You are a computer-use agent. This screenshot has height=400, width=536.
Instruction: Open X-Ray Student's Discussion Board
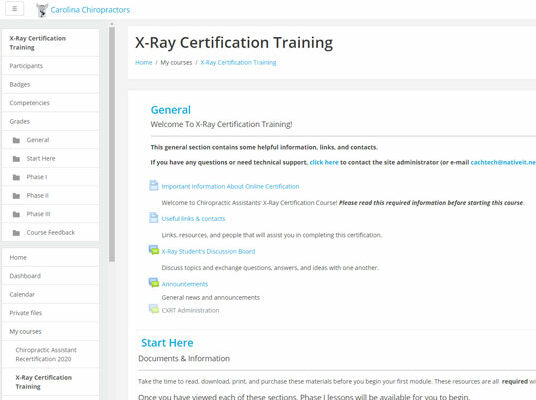(208, 251)
